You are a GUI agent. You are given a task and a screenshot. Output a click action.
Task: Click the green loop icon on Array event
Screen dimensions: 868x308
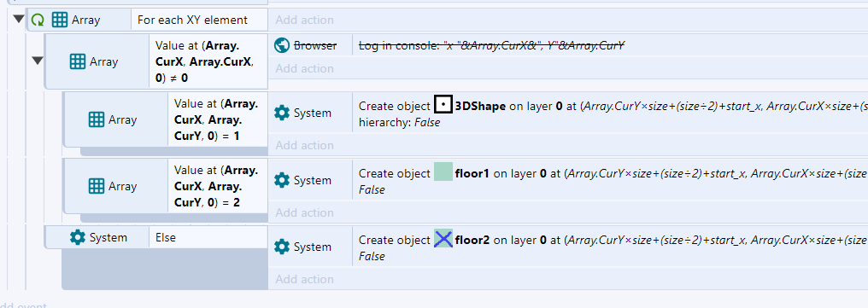coord(38,20)
